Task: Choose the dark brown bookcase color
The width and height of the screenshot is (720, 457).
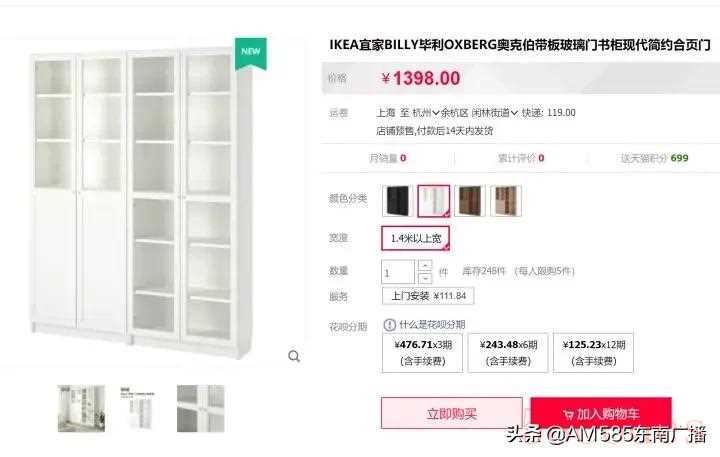Action: [470, 201]
